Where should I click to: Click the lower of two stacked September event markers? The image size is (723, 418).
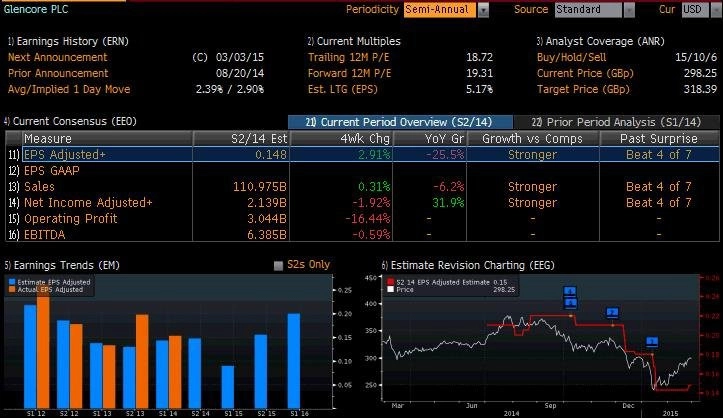pos(570,303)
